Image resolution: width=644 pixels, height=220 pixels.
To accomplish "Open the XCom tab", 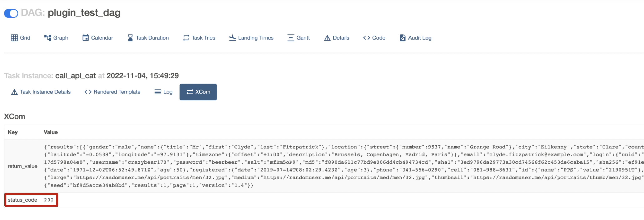I will (x=198, y=92).
